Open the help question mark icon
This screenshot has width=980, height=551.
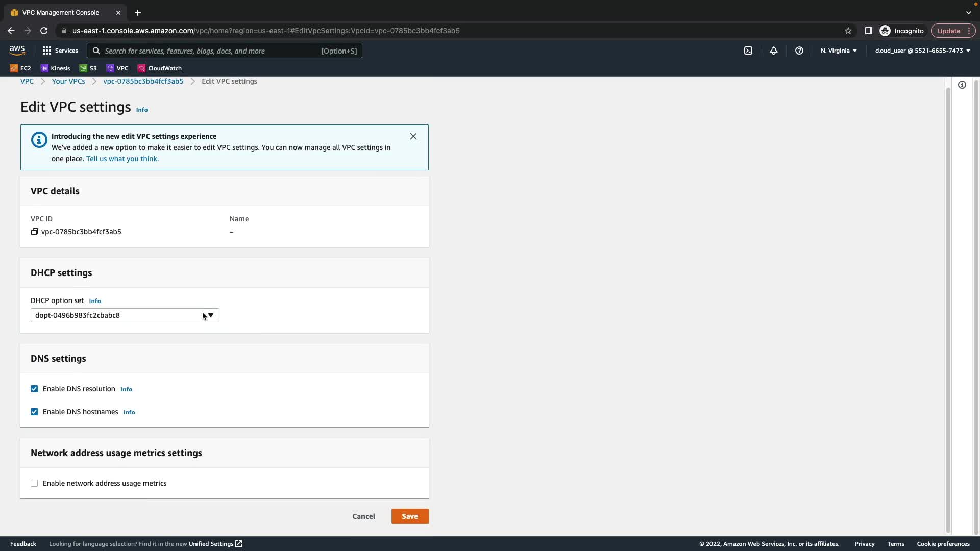pyautogui.click(x=799, y=51)
